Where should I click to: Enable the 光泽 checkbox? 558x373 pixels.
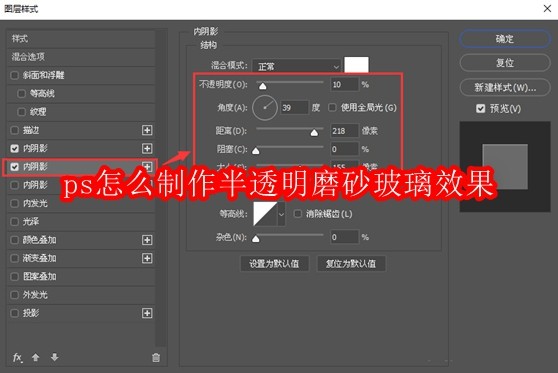tap(15, 221)
